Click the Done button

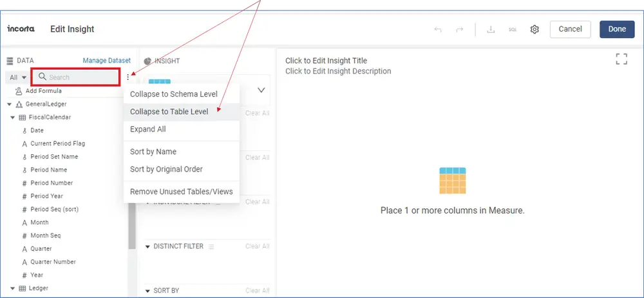click(617, 29)
